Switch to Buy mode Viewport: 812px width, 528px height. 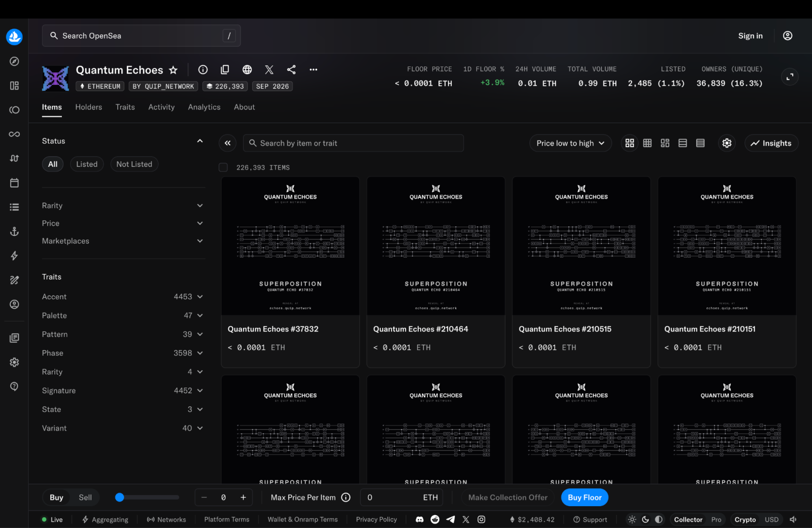click(x=56, y=498)
